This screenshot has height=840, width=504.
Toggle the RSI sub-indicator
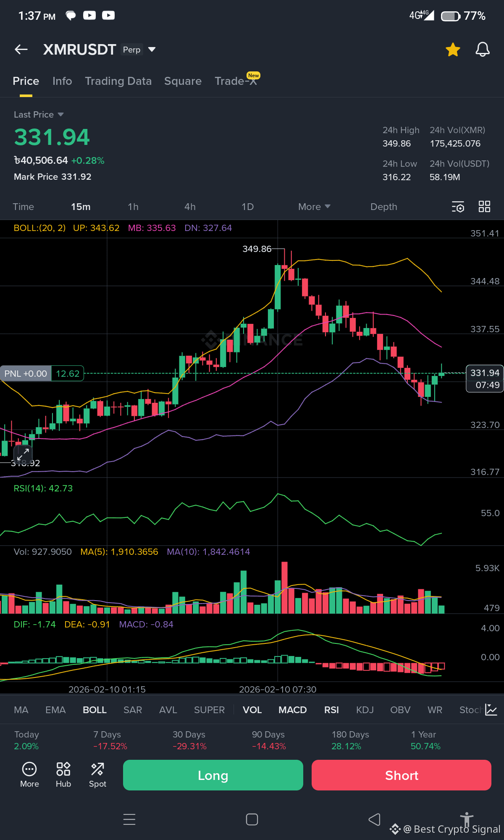[x=331, y=710]
